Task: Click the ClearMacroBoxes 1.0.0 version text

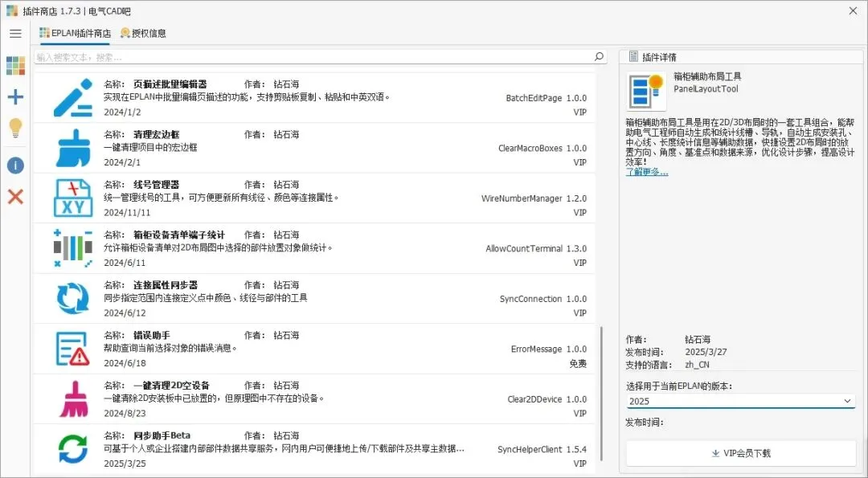Action: 542,149
